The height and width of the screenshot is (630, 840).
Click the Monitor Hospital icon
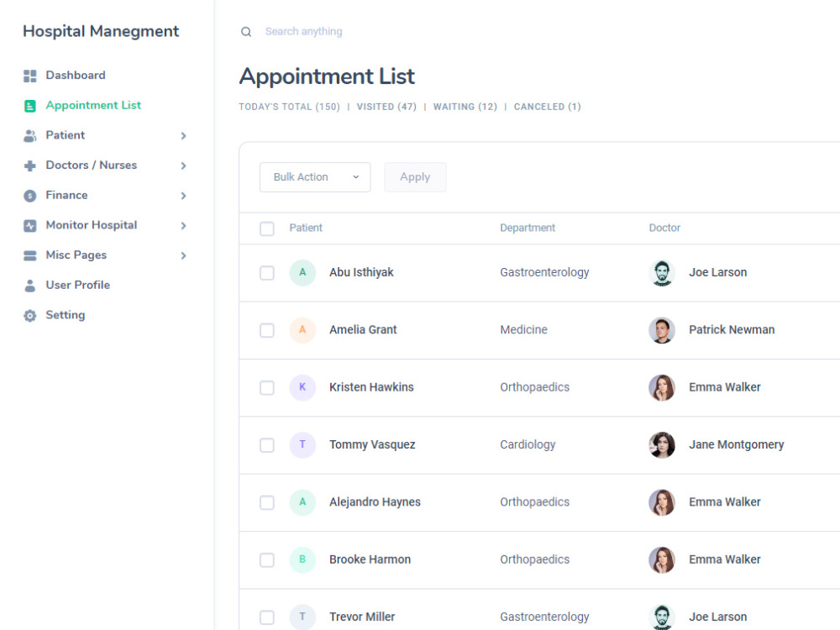[29, 225]
